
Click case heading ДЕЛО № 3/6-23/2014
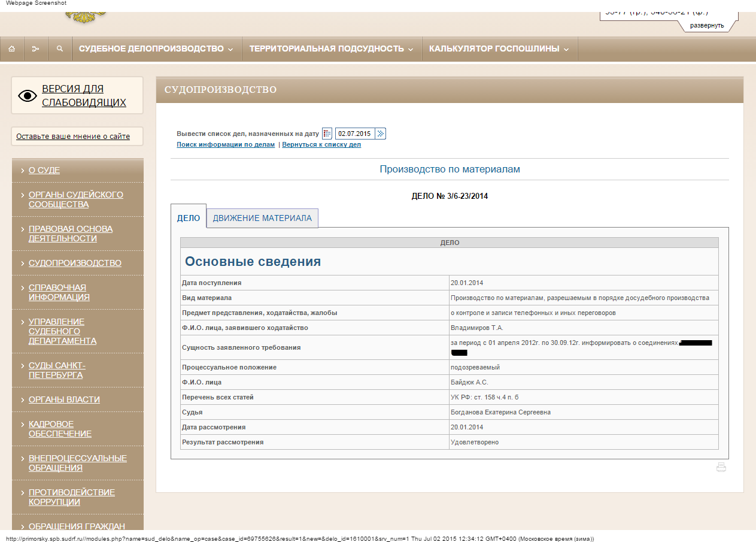[450, 196]
